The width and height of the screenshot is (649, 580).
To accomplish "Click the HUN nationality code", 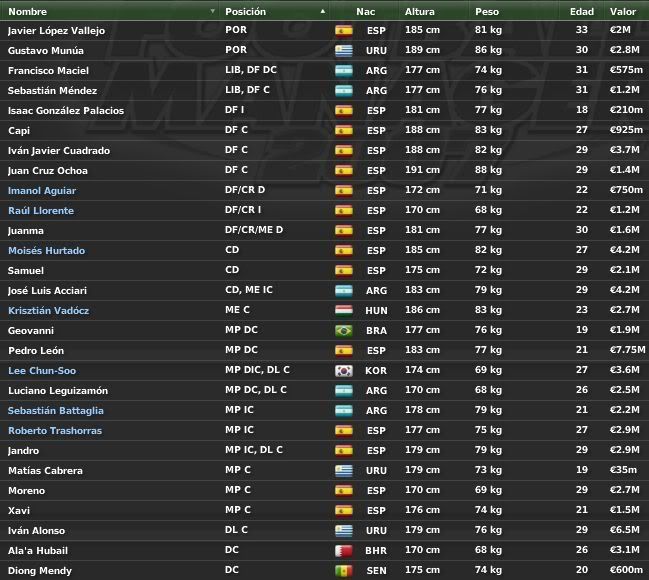I will [376, 310].
